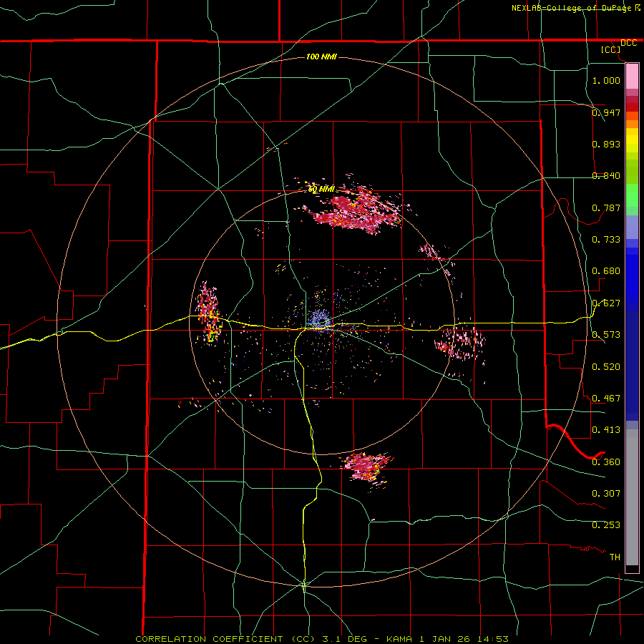Click the radar site center clutter
The height and width of the screenshot is (644, 644).
click(321, 321)
